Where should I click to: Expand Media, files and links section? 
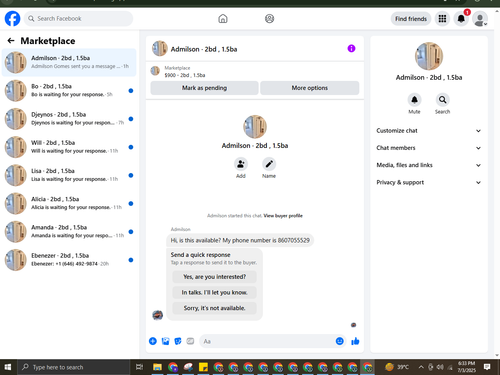[x=429, y=165]
